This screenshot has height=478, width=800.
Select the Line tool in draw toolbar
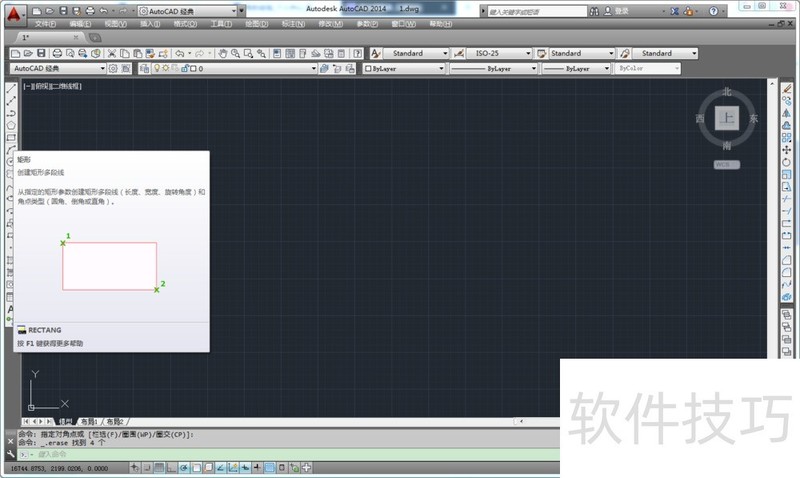click(10, 89)
